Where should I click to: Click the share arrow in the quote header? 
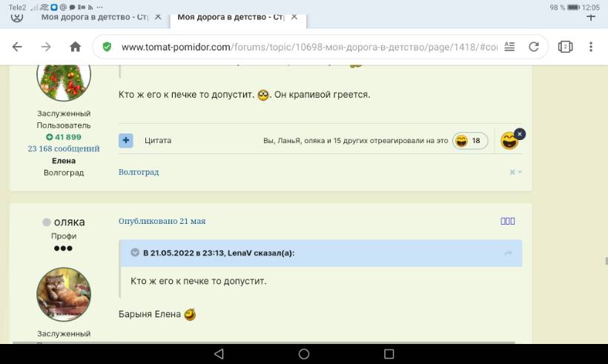(x=509, y=254)
